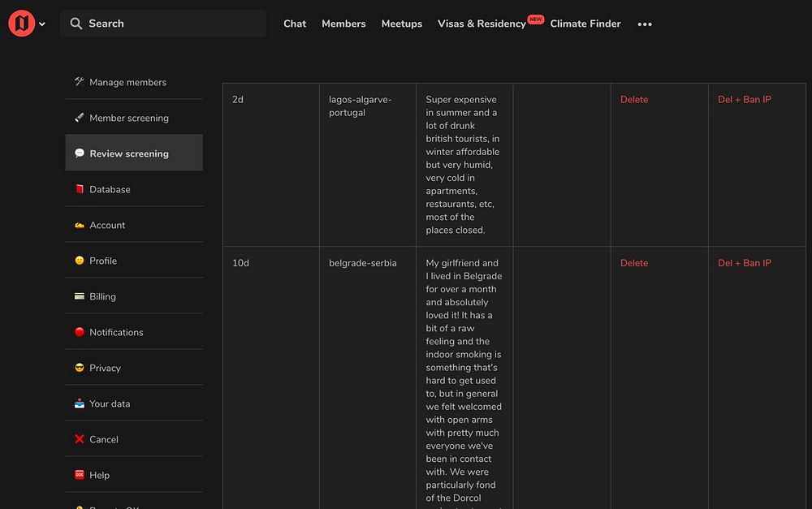Viewport: 812px width, 509px height.
Task: Click the Member screening icon
Action: [80, 118]
